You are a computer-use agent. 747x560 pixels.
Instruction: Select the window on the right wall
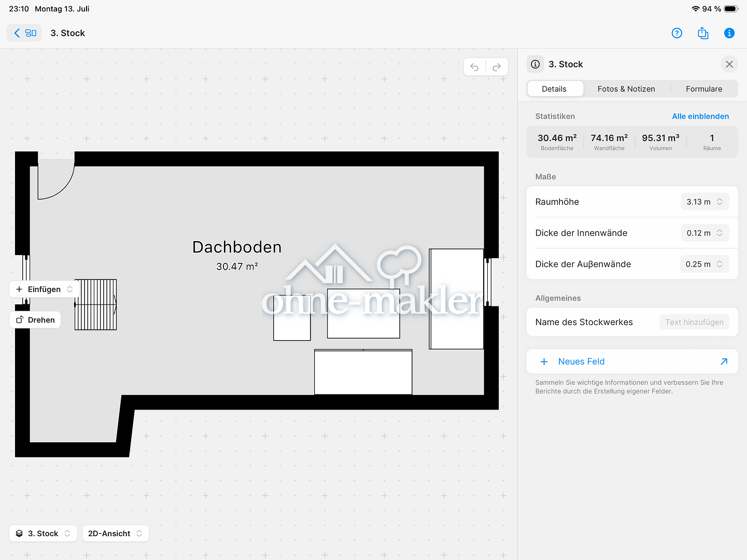(x=488, y=282)
